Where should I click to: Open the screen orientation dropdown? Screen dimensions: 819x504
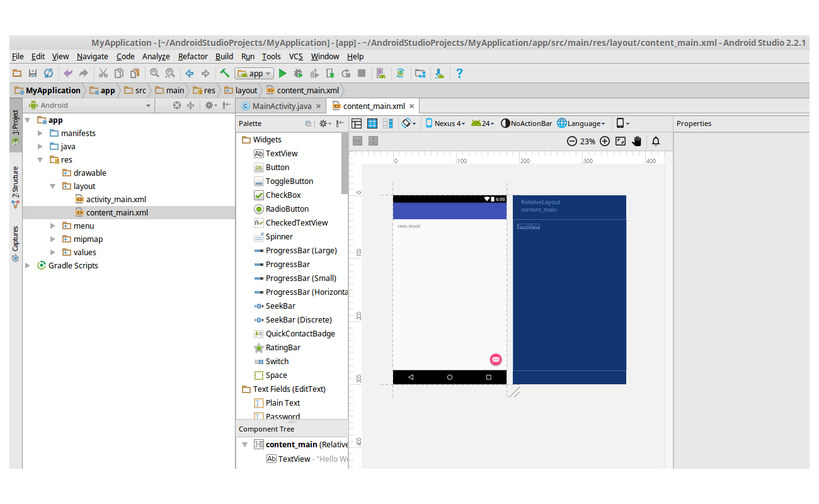(409, 123)
